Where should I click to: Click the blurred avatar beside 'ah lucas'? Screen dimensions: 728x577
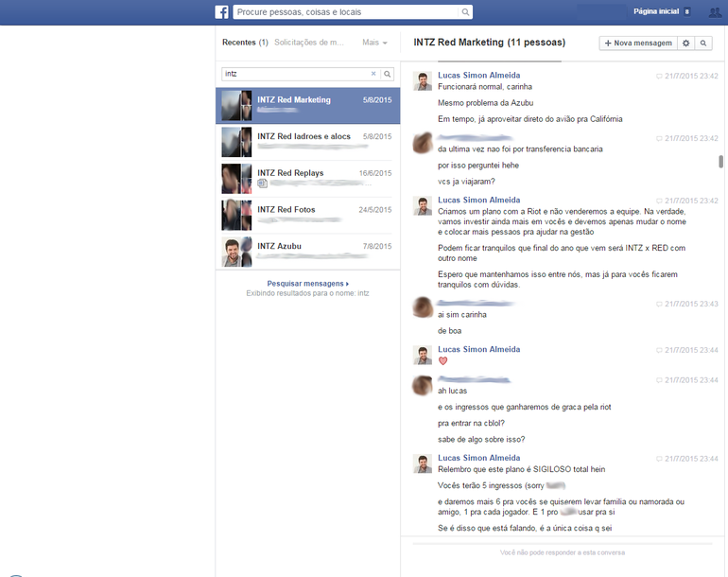coord(423,385)
